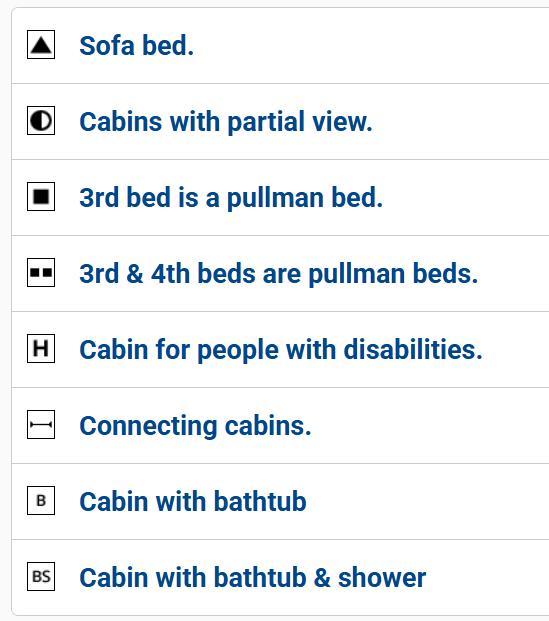This screenshot has width=549, height=621.
Task: Click the B bathtub icon
Action: (41, 501)
